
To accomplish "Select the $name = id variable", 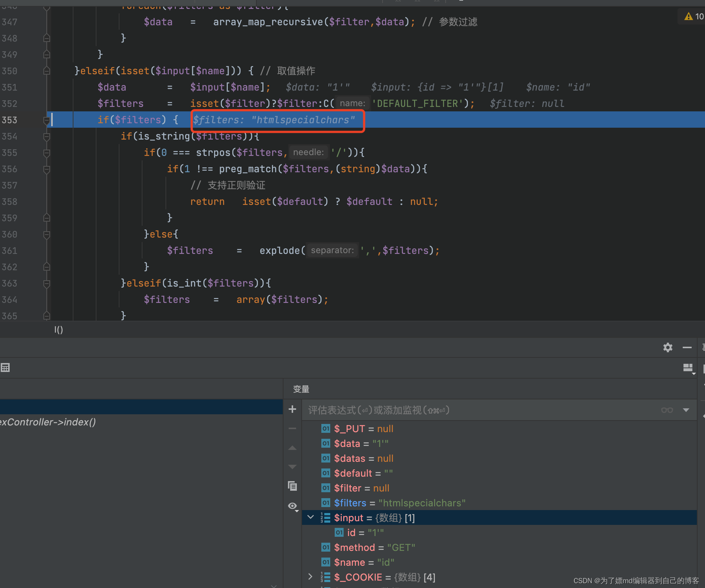I will [499, 562].
